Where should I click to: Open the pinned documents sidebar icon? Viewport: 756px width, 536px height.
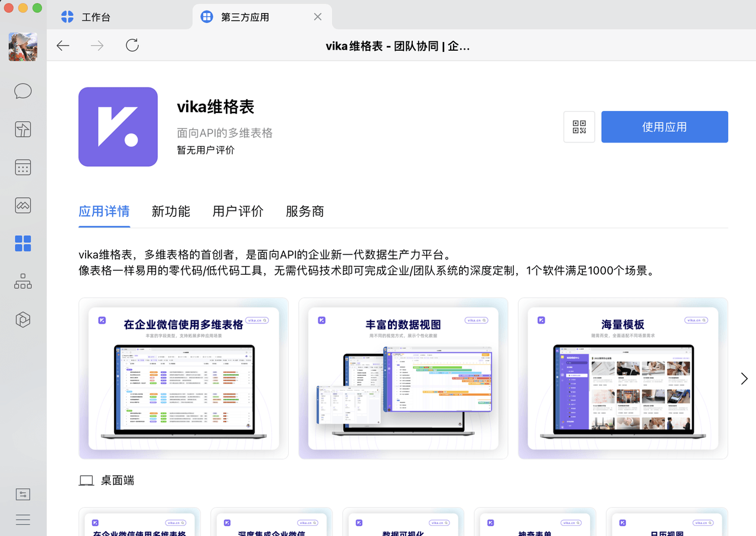point(23,129)
